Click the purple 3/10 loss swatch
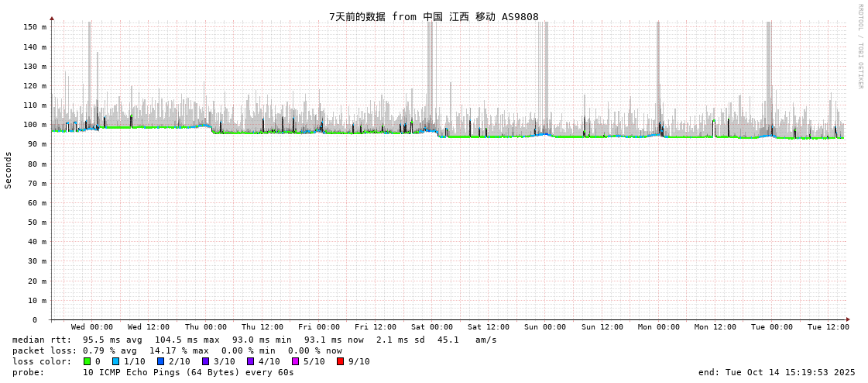Viewport: 868px width, 383px height. (206, 361)
